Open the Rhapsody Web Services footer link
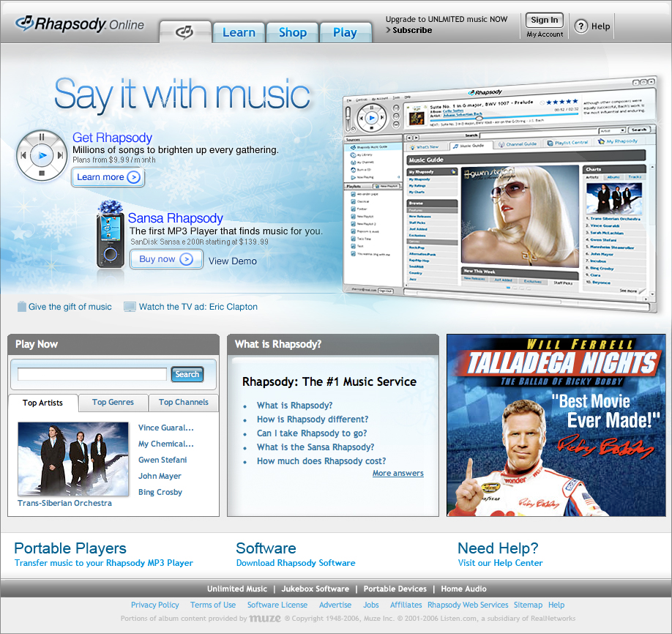672x634 pixels. click(x=468, y=605)
